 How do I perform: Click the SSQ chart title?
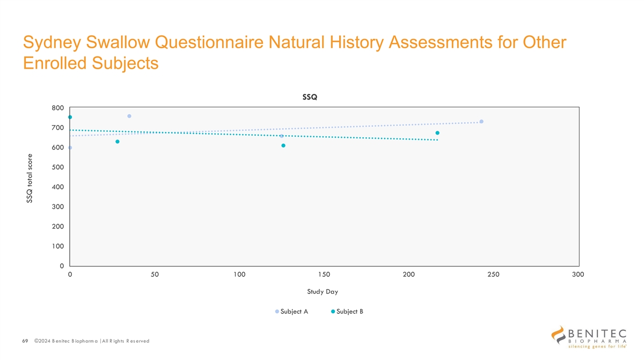point(310,98)
